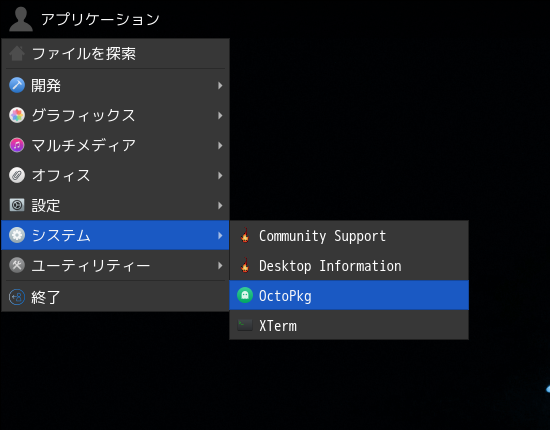
Task: Open Desktop Information
Action: [x=349, y=266]
